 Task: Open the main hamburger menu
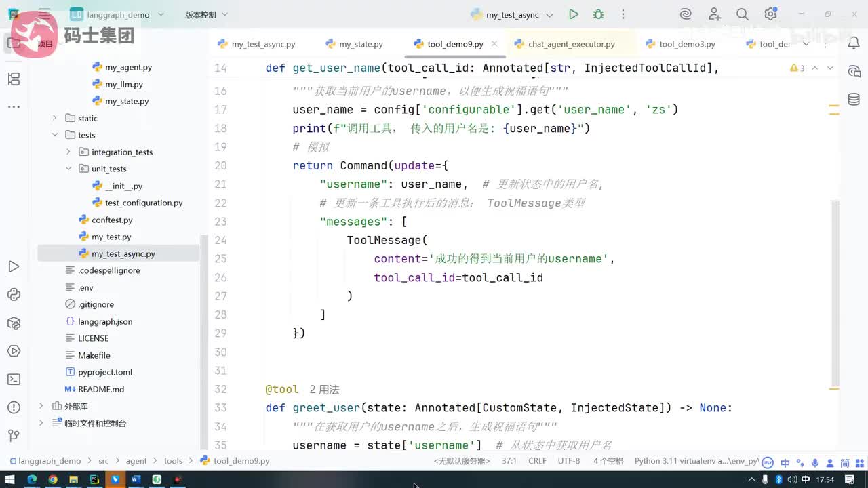pyautogui.click(x=45, y=14)
